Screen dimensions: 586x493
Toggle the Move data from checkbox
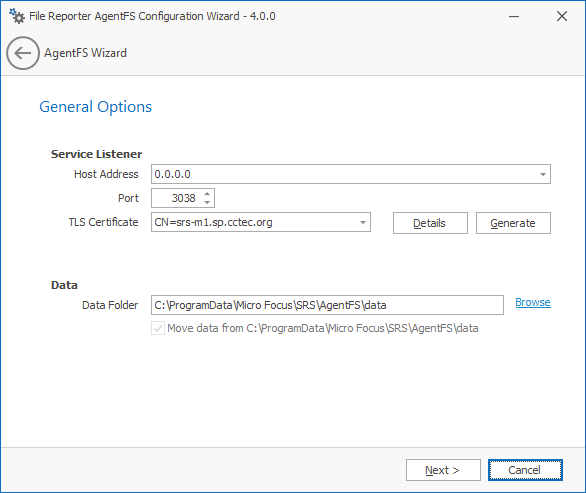point(158,328)
